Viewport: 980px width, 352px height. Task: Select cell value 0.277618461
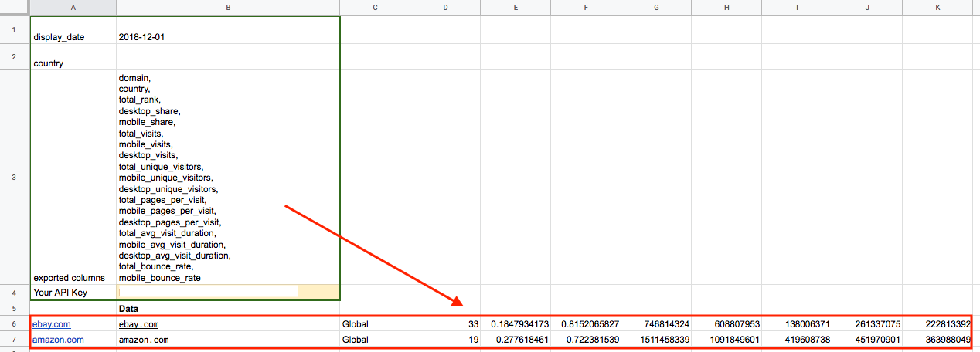pyautogui.click(x=516, y=340)
